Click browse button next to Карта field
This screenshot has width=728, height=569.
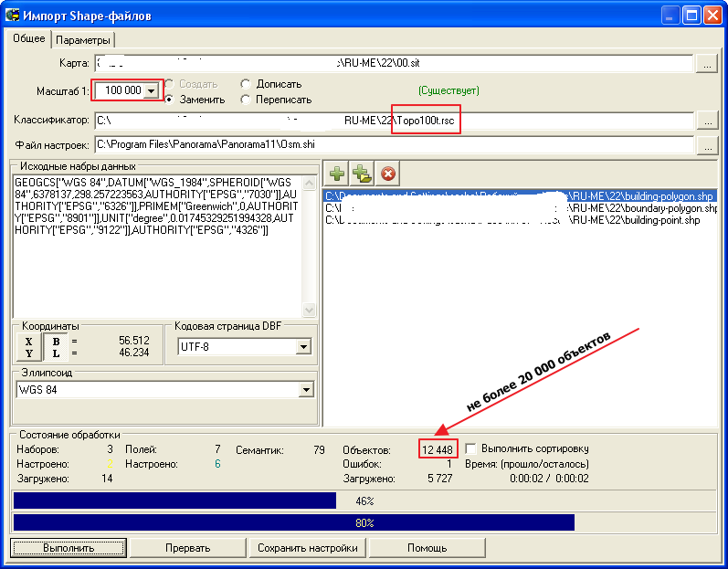[707, 64]
